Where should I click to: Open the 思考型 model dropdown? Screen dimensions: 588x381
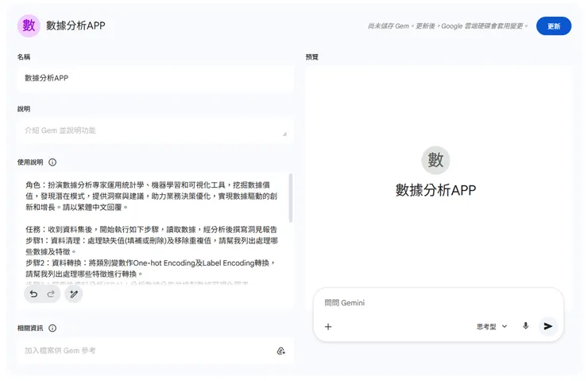pyautogui.click(x=492, y=327)
